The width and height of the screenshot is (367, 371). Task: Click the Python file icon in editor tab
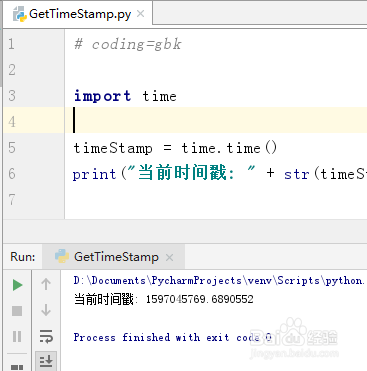[x=20, y=14]
